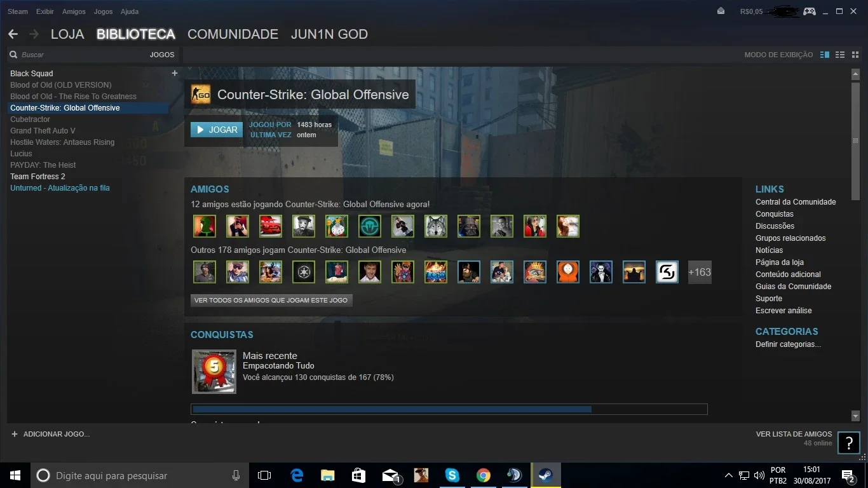The width and height of the screenshot is (868, 488).
Task: Go forward with the right arrow
Action: point(34,34)
